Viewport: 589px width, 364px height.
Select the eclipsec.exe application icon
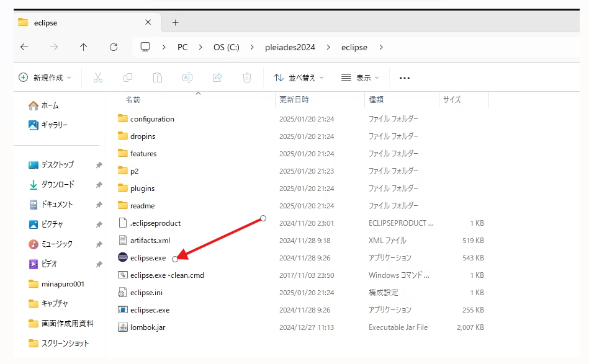tap(123, 309)
